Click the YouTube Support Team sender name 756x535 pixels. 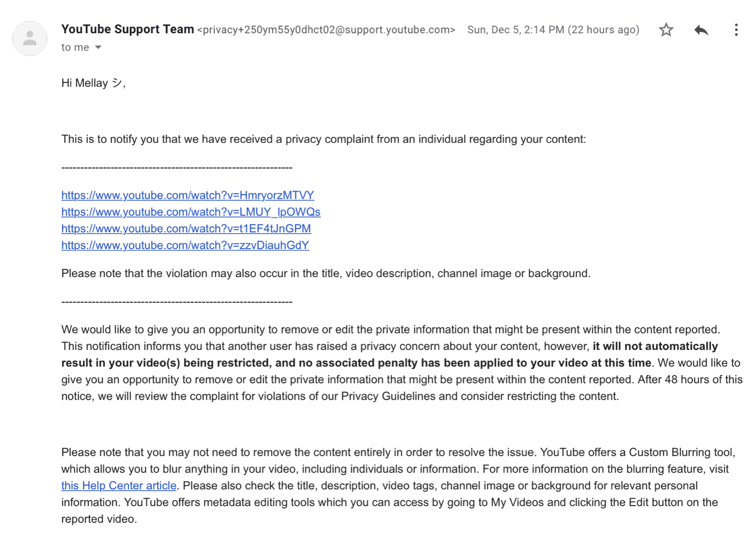point(128,29)
